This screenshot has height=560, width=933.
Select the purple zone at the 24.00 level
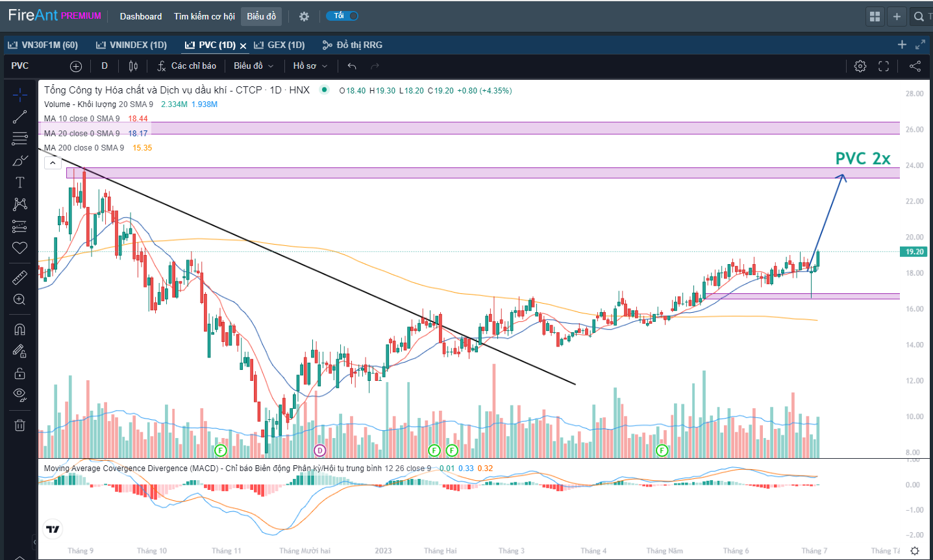click(483, 173)
